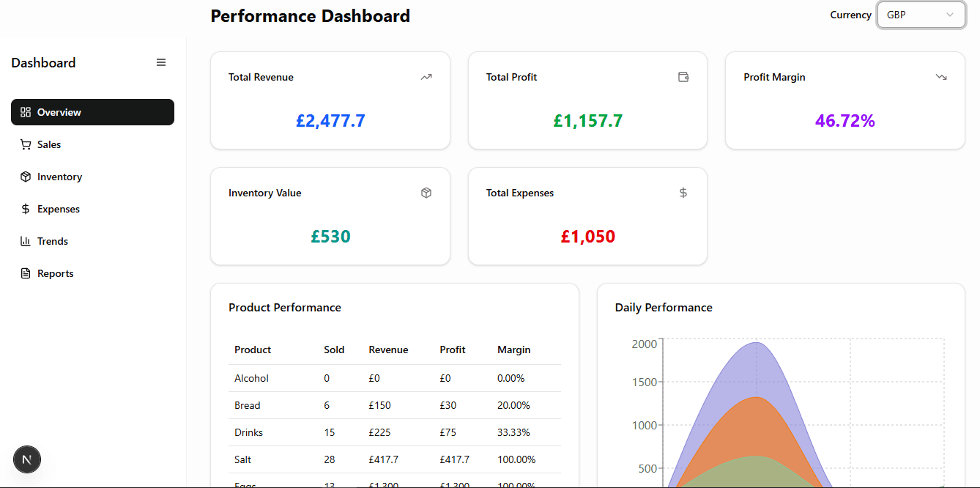Click the trending-down icon on Profit Margin card
The width and height of the screenshot is (980, 488).
tap(941, 77)
